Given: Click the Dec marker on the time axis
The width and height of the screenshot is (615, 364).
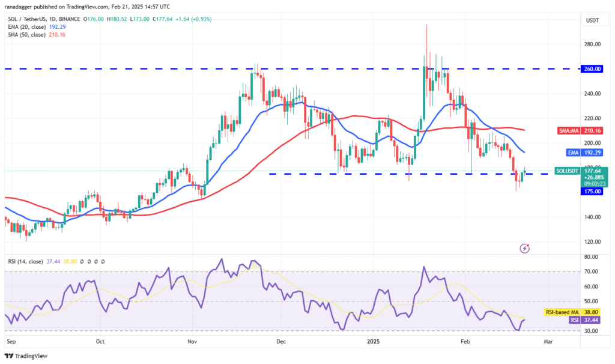Looking at the screenshot, I should 281,341.
